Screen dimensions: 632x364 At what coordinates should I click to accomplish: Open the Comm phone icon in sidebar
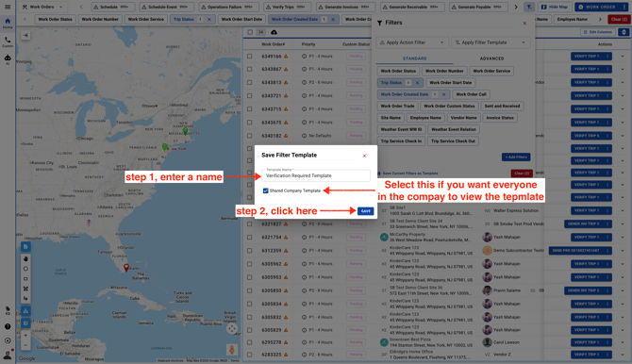[x=8, y=41]
